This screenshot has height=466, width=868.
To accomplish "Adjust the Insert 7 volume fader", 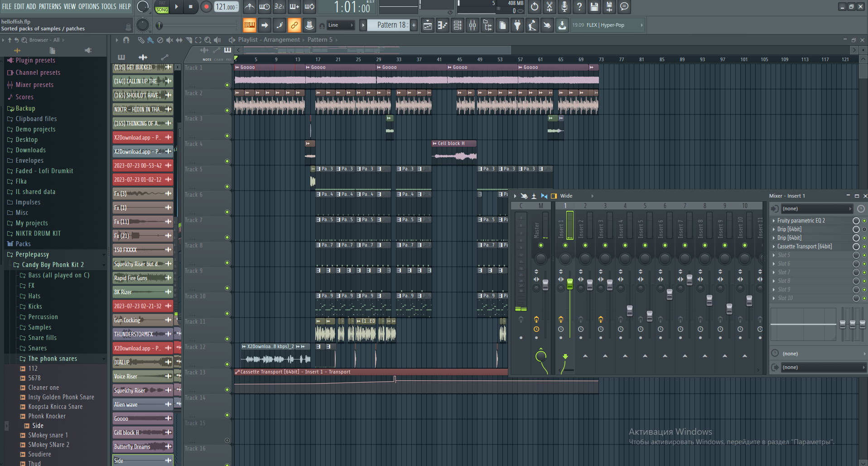I will pyautogui.click(x=690, y=280).
